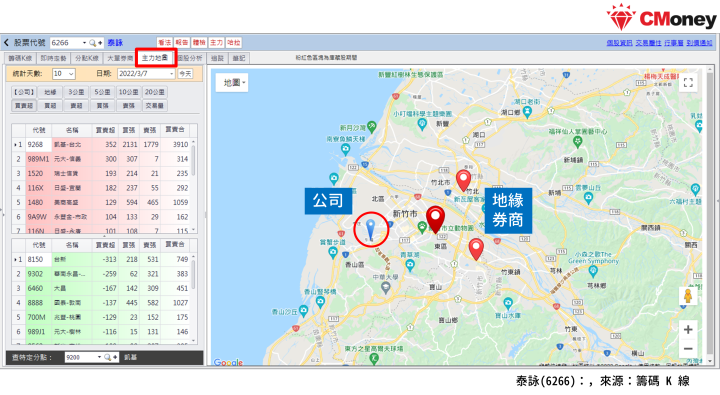
Task: Toggle fullscreen view of the map
Action: pyautogui.click(x=688, y=83)
